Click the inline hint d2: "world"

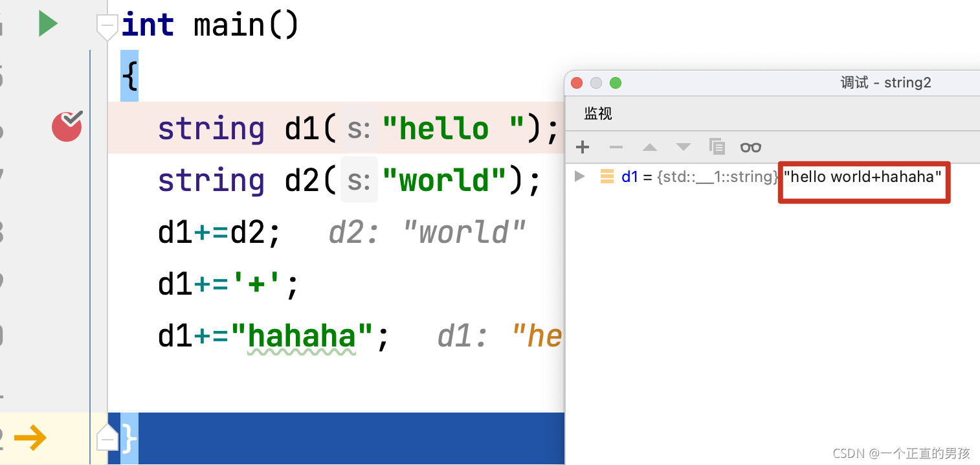[x=428, y=232]
